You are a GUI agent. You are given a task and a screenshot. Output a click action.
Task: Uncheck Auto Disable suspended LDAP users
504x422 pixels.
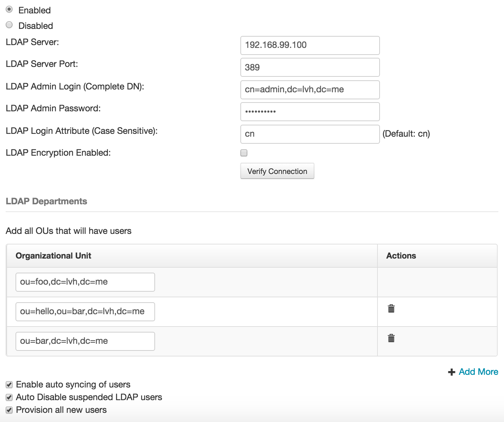tap(9, 397)
